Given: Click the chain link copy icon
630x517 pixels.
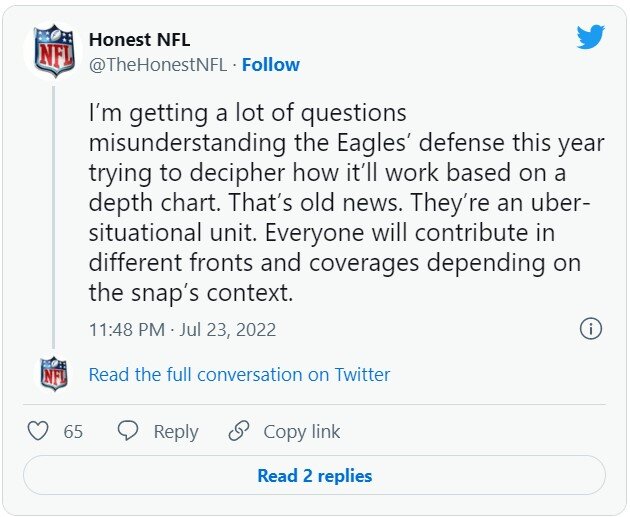Looking at the screenshot, I should pos(238,431).
